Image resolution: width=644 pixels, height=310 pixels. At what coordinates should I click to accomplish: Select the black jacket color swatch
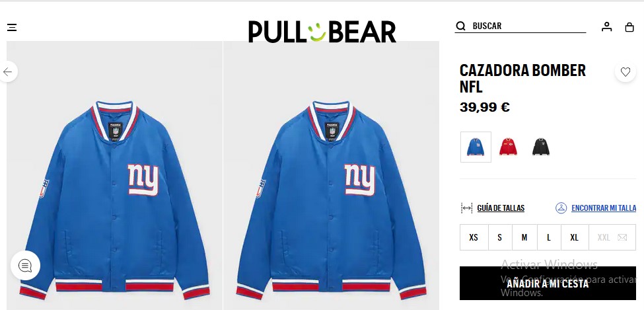point(541,147)
